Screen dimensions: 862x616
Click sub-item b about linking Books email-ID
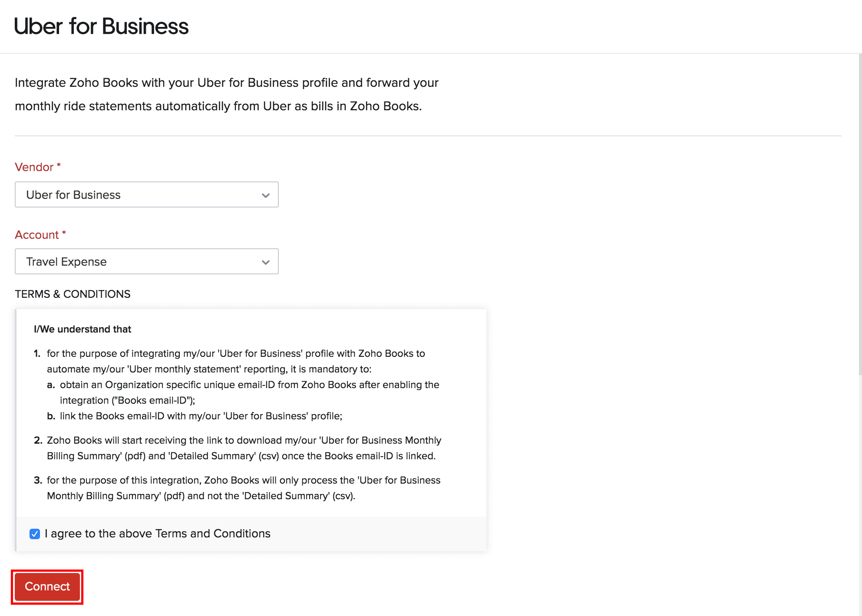click(x=201, y=416)
